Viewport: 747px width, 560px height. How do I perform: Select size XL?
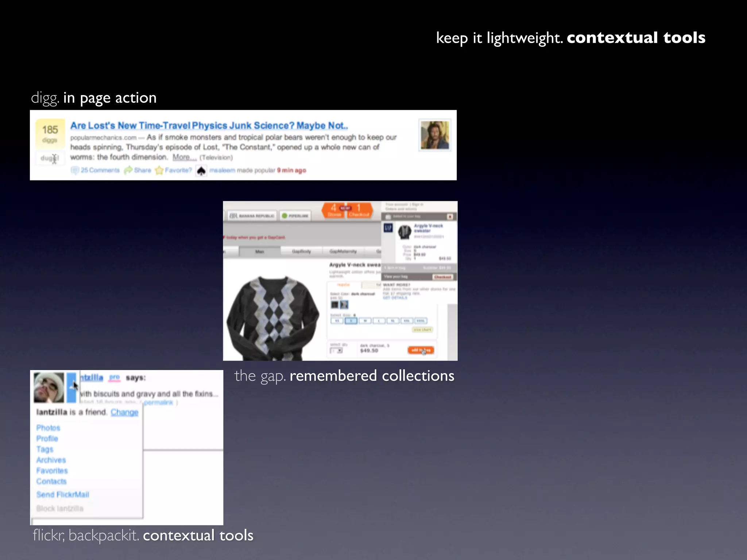pyautogui.click(x=393, y=321)
